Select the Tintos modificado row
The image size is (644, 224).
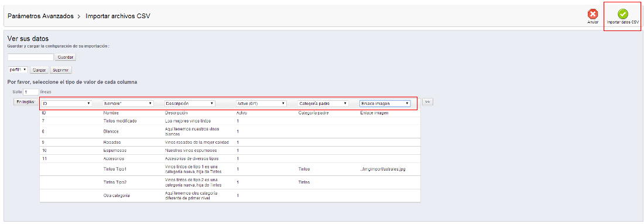(230, 121)
